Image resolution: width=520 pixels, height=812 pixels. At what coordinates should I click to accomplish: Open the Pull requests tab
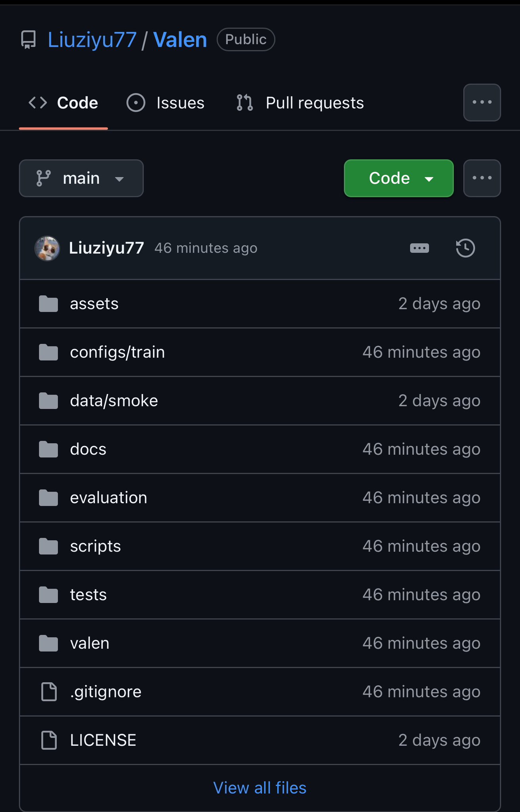(300, 103)
